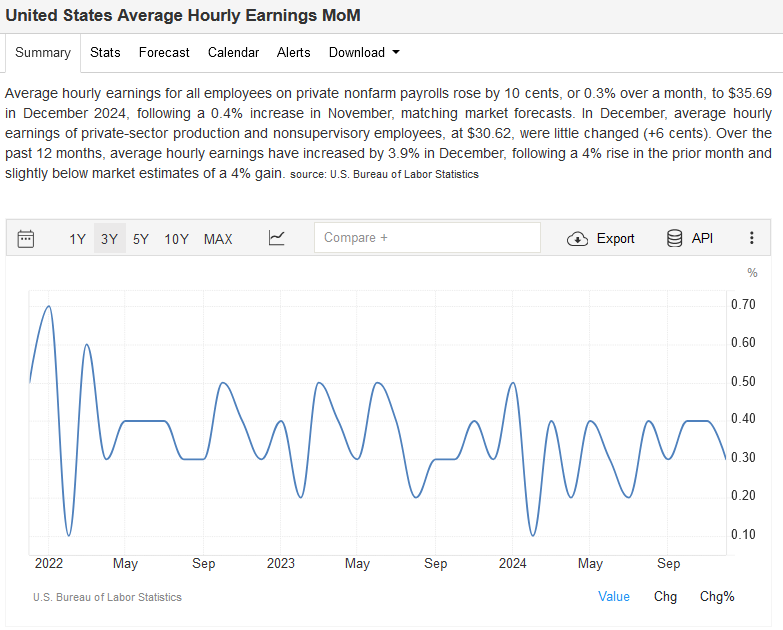Select the 5Y time range

pos(141,238)
